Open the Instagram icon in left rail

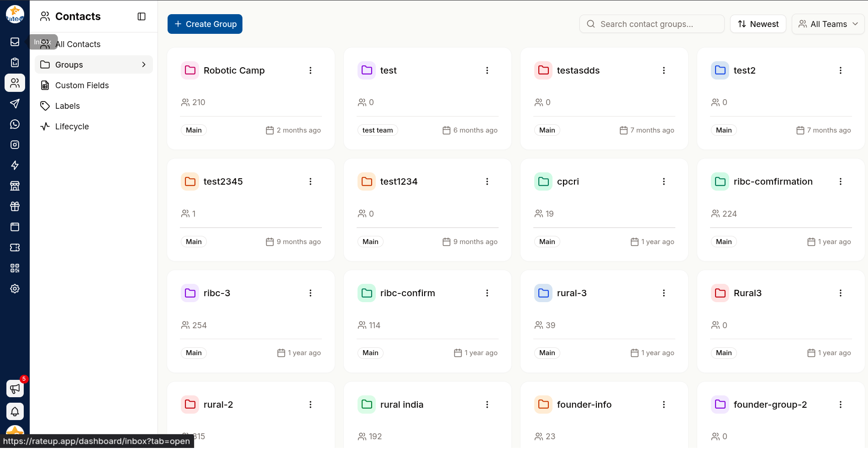15,144
